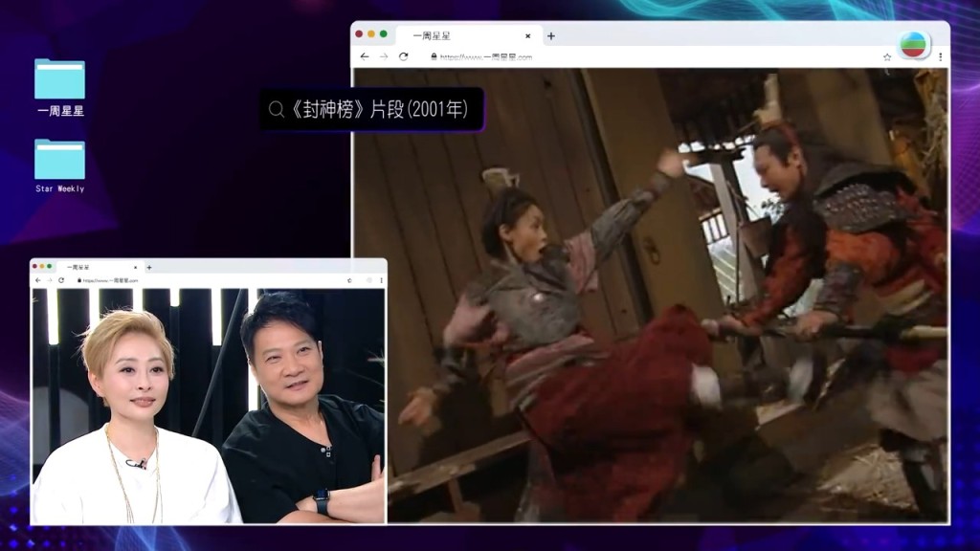Screen dimensions: 980x551
Task: Go forward in the large browser window
Action: pos(384,56)
